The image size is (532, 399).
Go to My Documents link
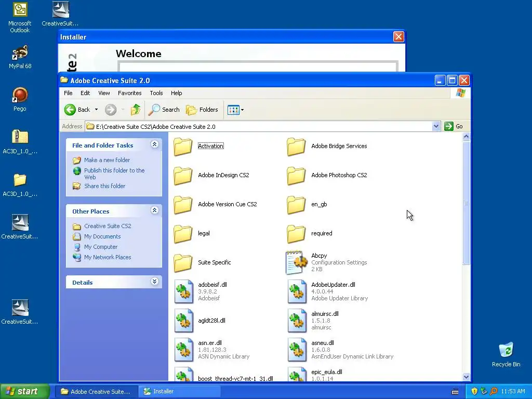(x=102, y=237)
